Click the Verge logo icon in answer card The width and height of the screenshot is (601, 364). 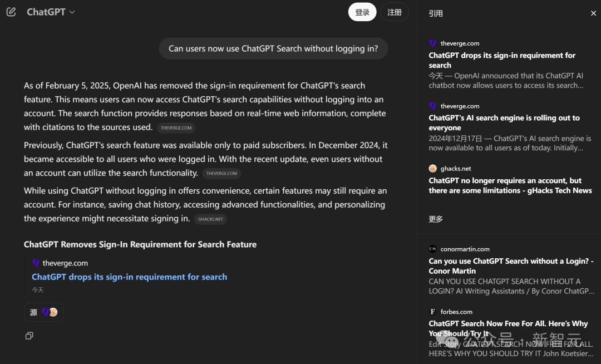click(x=36, y=263)
